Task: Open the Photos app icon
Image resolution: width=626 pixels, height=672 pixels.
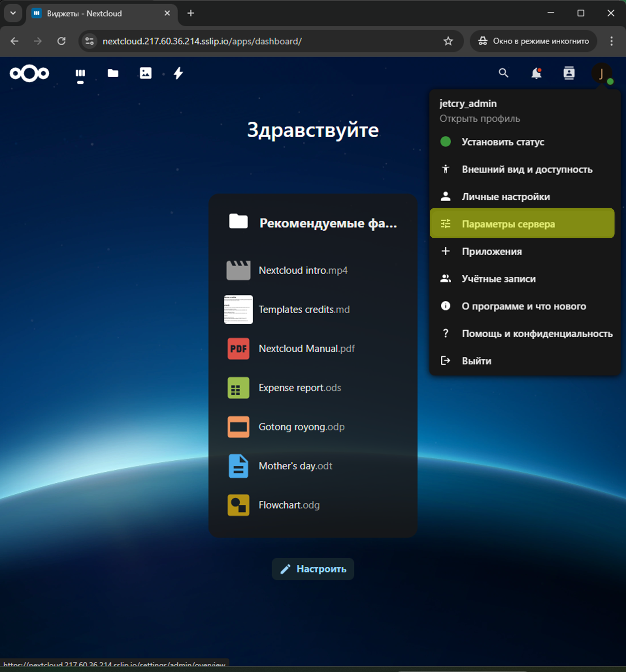Action: click(146, 73)
